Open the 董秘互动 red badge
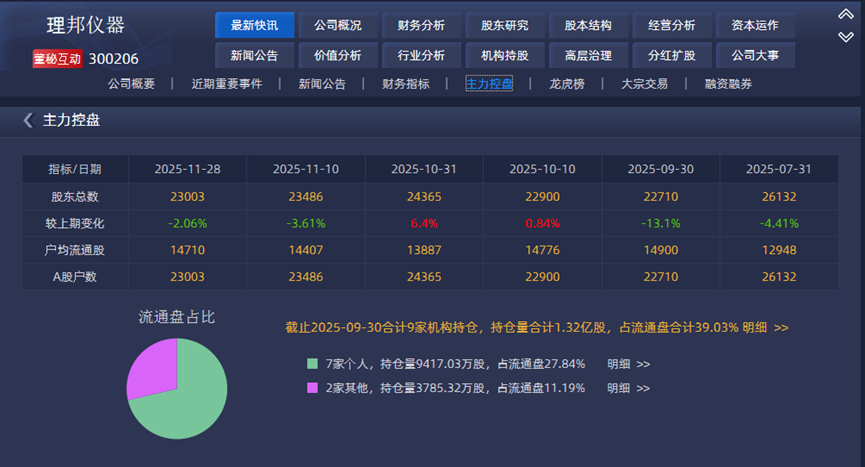Viewport: 865px width, 467px height. [57, 59]
